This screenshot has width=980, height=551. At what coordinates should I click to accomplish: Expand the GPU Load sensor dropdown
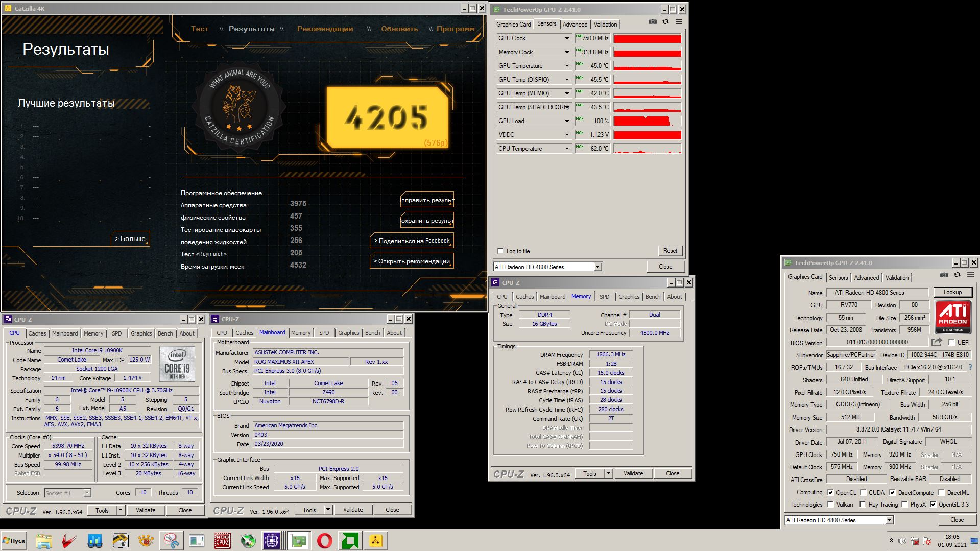(x=567, y=121)
